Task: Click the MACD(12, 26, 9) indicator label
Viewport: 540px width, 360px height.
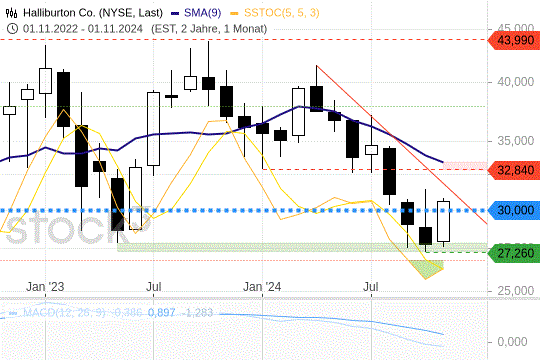Action: point(64,313)
